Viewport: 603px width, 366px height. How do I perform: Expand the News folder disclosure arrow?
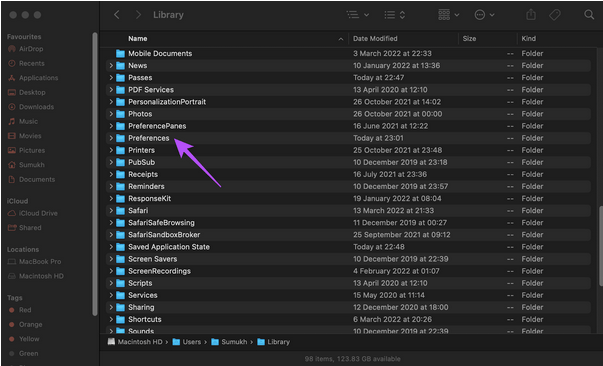click(111, 65)
